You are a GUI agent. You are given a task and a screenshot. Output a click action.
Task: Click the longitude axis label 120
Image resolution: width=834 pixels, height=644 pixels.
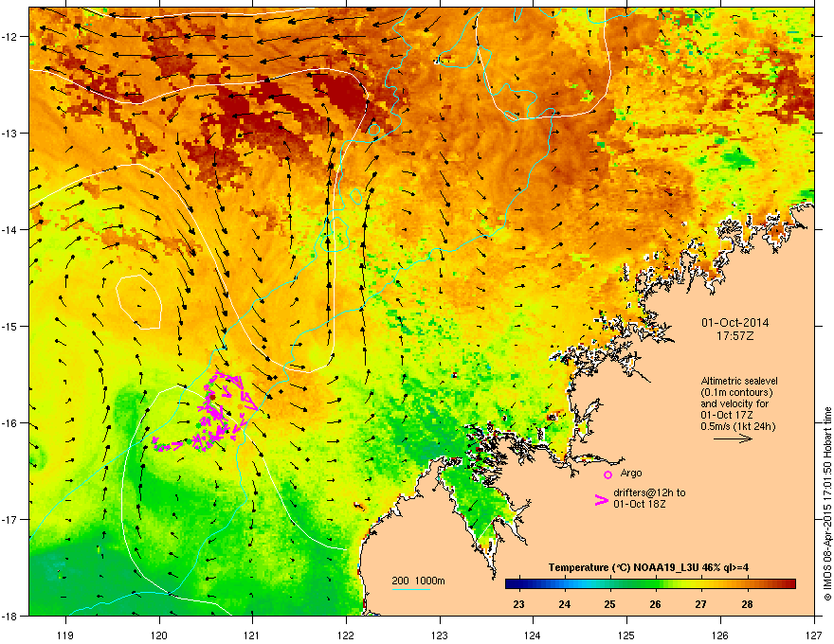point(159,635)
